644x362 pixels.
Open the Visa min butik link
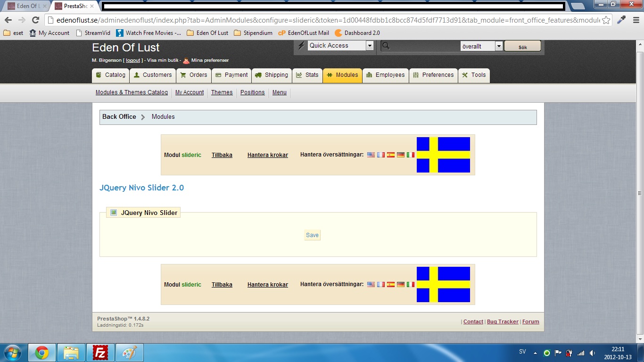pos(163,60)
